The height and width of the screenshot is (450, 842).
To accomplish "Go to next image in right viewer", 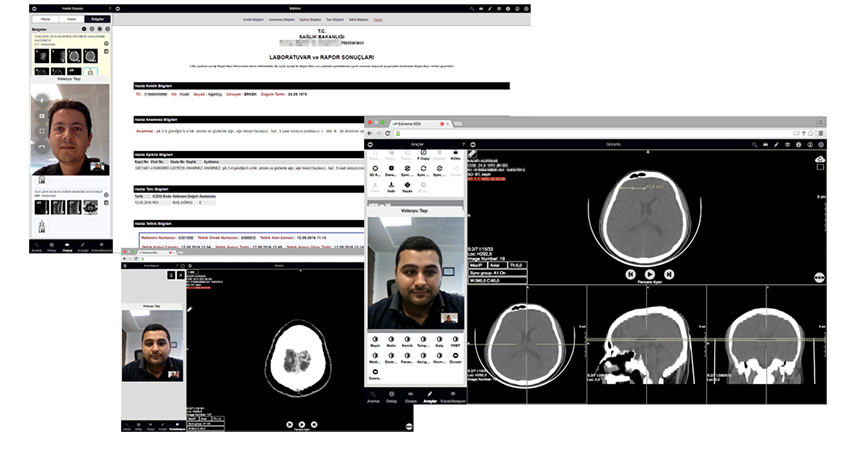I will point(669,274).
